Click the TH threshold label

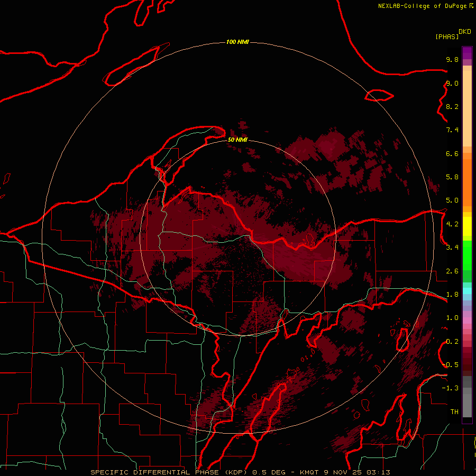pos(454,412)
